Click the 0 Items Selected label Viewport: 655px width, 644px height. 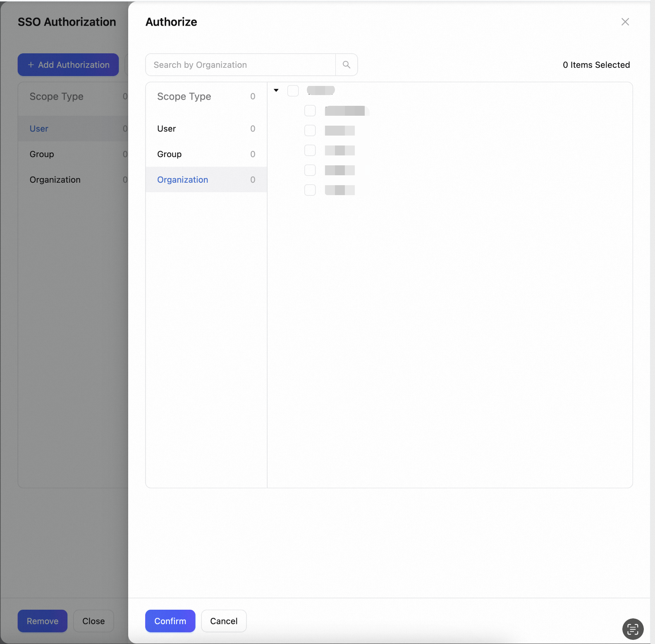pyautogui.click(x=596, y=65)
